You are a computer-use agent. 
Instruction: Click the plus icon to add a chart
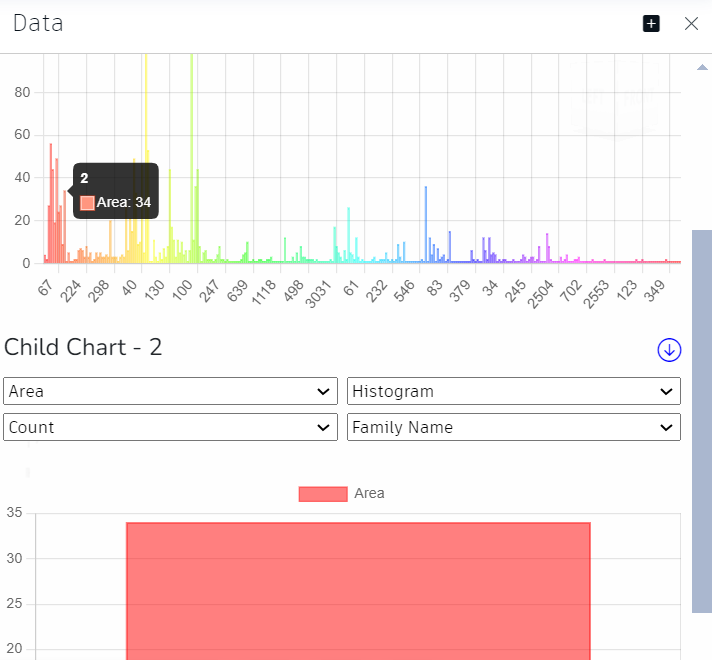[x=651, y=23]
